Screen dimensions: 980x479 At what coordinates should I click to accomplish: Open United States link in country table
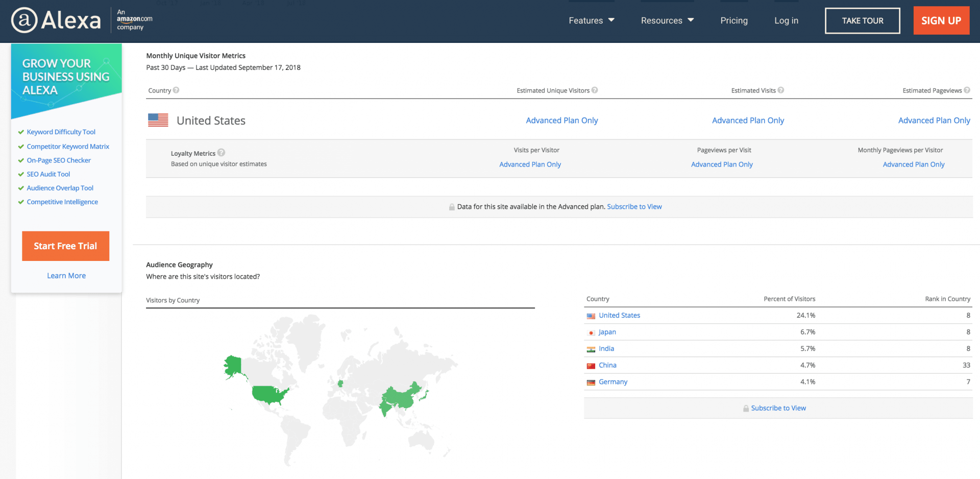point(619,316)
